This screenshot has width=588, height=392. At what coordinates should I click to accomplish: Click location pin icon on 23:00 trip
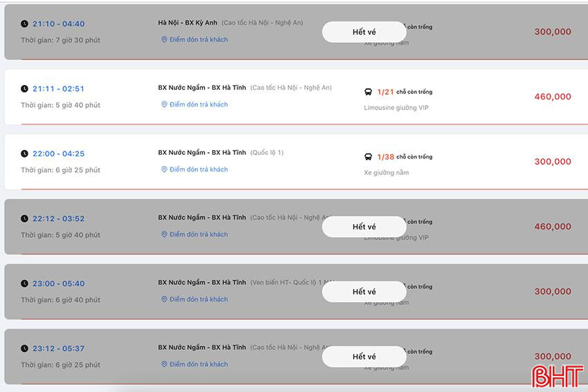pos(165,299)
